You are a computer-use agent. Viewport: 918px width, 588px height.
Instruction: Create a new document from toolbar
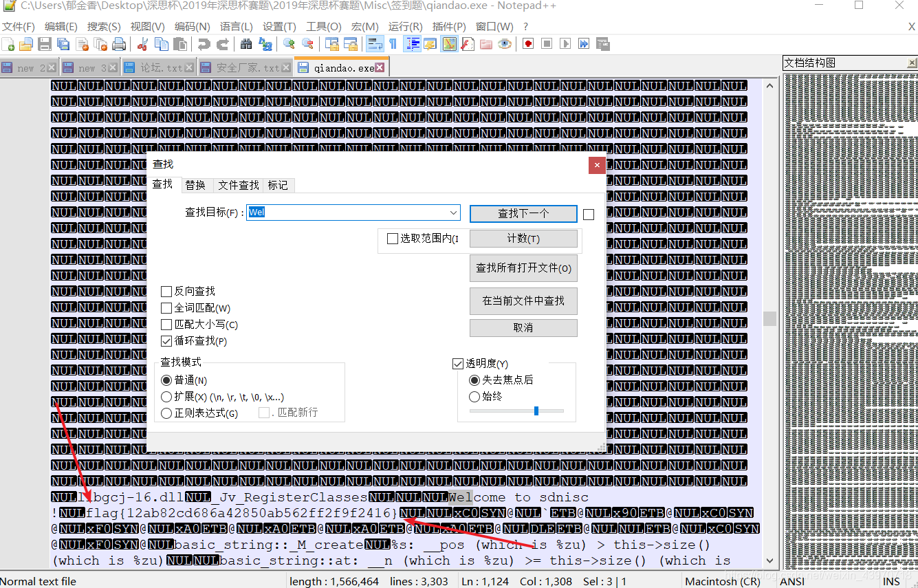[8, 44]
